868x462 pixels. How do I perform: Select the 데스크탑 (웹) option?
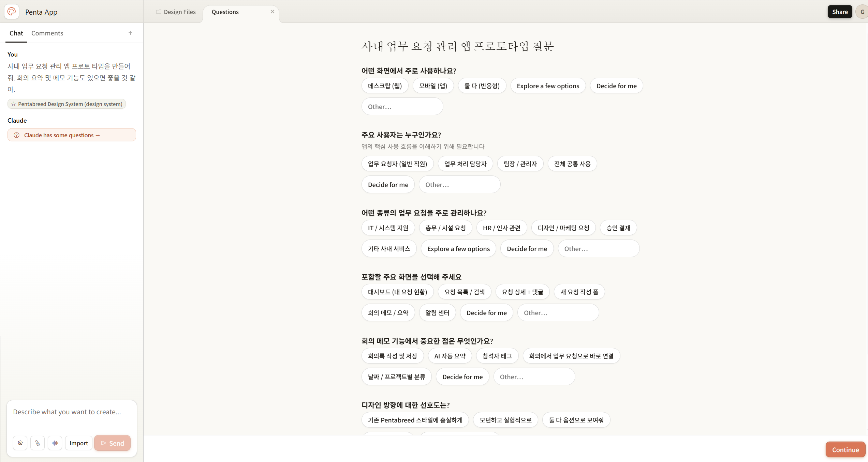(x=385, y=86)
